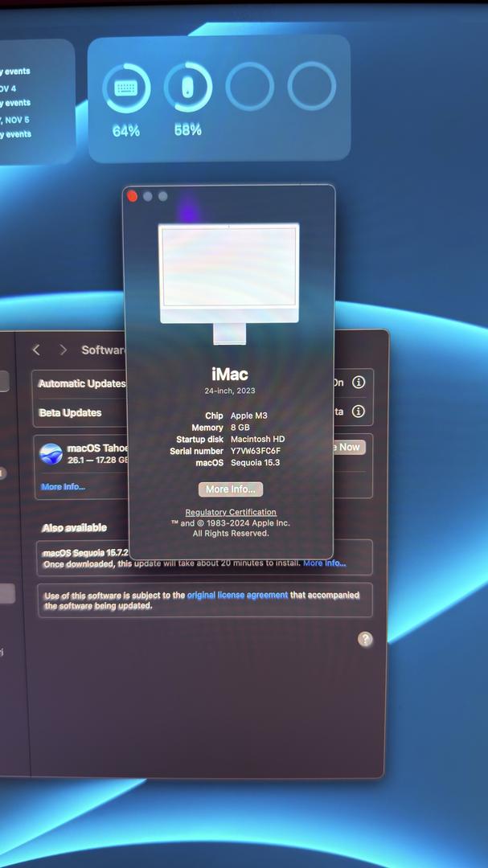Go forward with the right chevron
The width and height of the screenshot is (488, 868).
[63, 350]
